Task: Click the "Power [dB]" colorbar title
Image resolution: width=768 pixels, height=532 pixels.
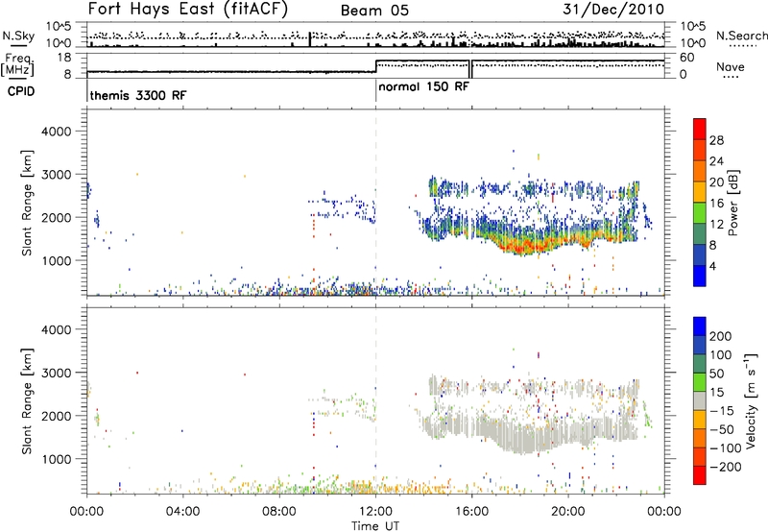Action: pyautogui.click(x=732, y=203)
